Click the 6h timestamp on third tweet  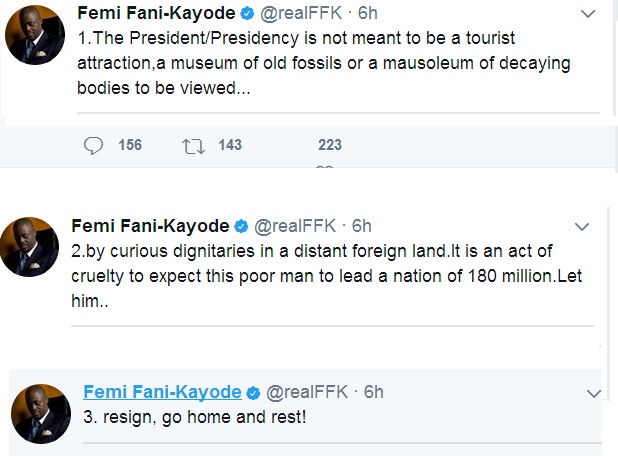tap(373, 392)
